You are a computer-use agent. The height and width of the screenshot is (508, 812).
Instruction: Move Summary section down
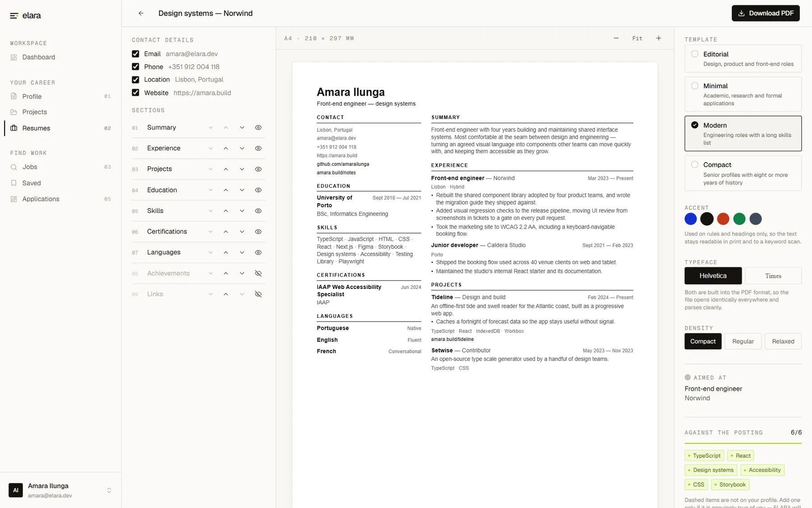point(242,128)
